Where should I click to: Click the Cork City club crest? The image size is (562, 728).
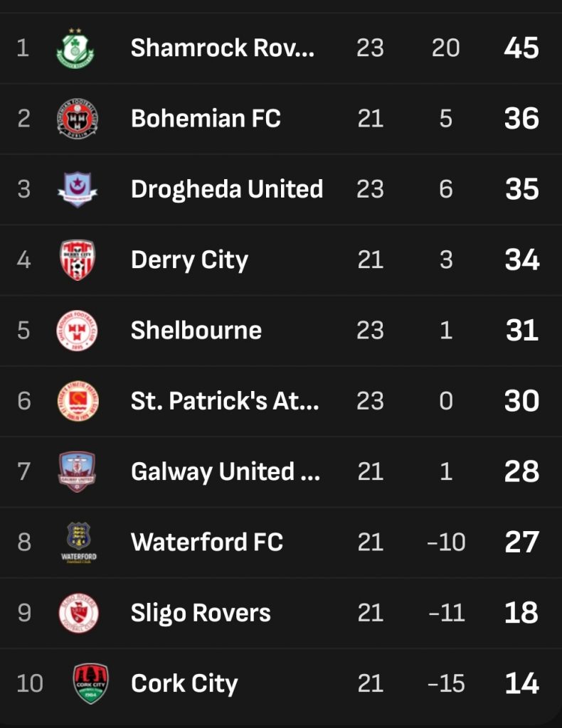coord(91,683)
